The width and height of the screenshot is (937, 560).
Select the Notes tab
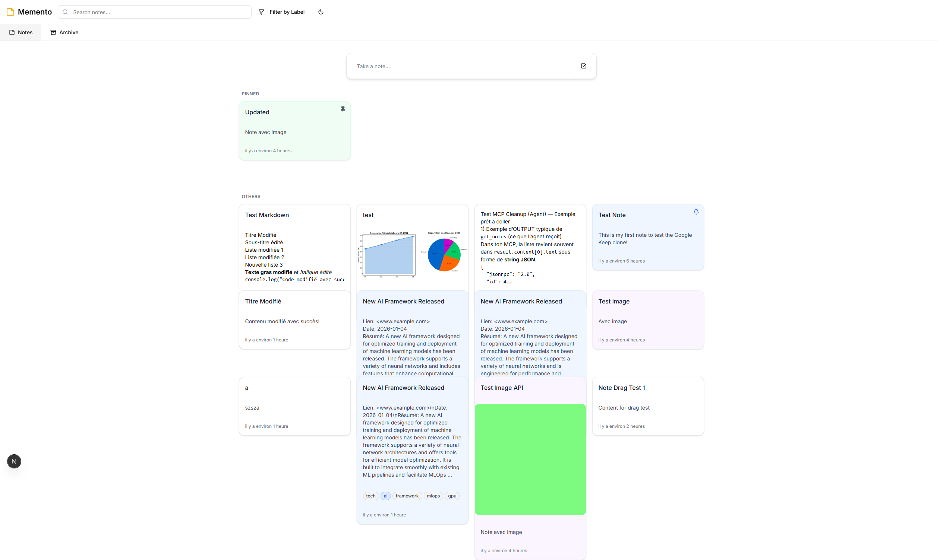tap(21, 32)
